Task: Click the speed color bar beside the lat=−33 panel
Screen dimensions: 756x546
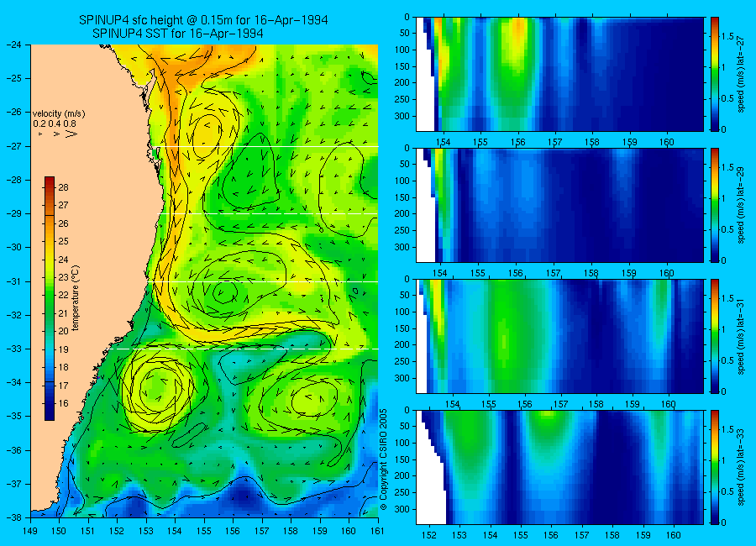Action: tap(714, 467)
